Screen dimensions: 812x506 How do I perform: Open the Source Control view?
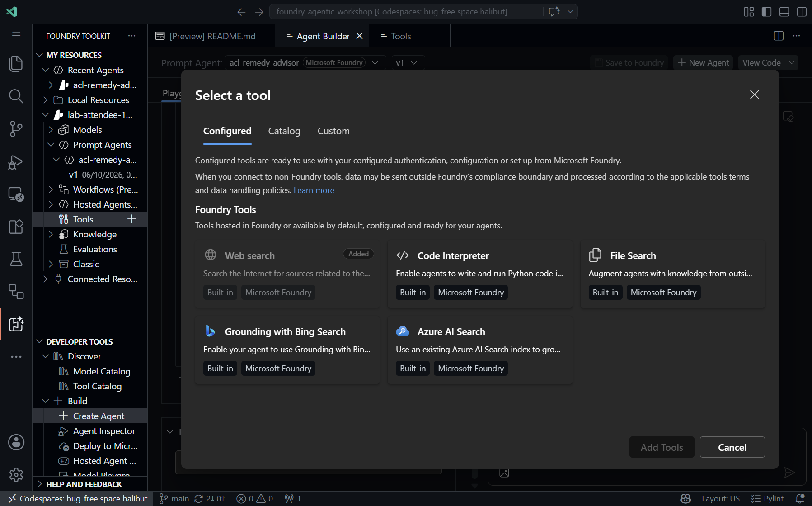16,129
